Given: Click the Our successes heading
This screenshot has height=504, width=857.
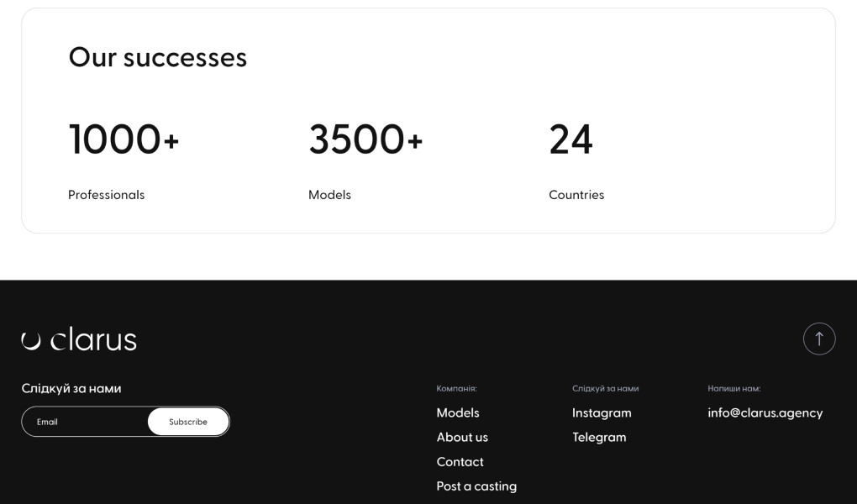Looking at the screenshot, I should 157,57.
